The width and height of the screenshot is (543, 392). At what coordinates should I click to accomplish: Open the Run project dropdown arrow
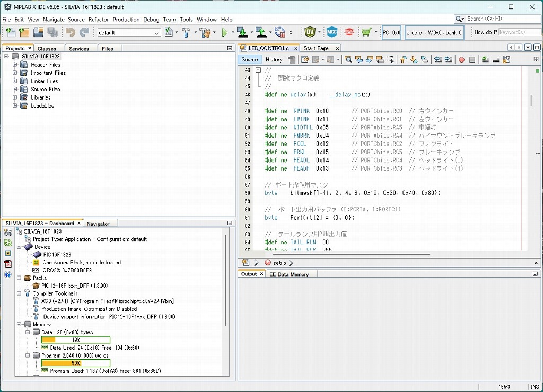coord(233,32)
